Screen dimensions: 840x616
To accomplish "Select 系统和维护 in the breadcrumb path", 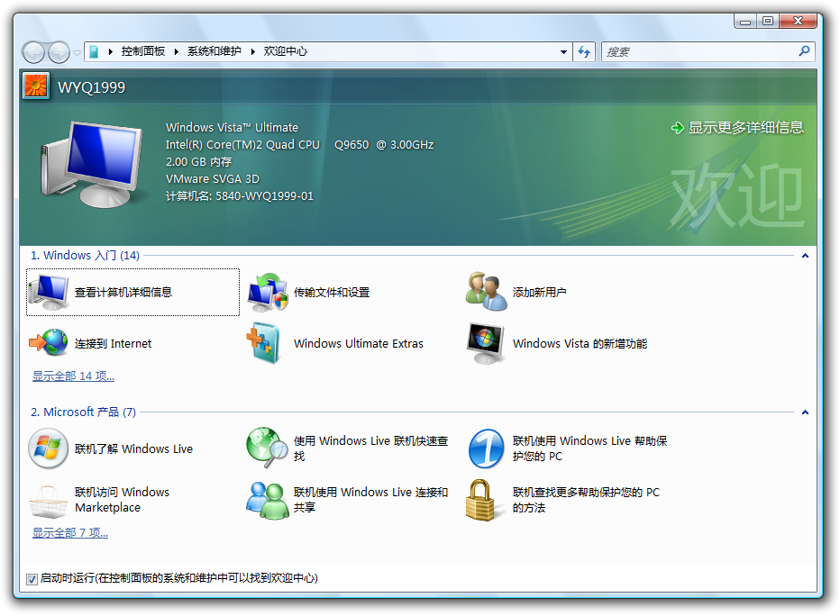I will [214, 52].
